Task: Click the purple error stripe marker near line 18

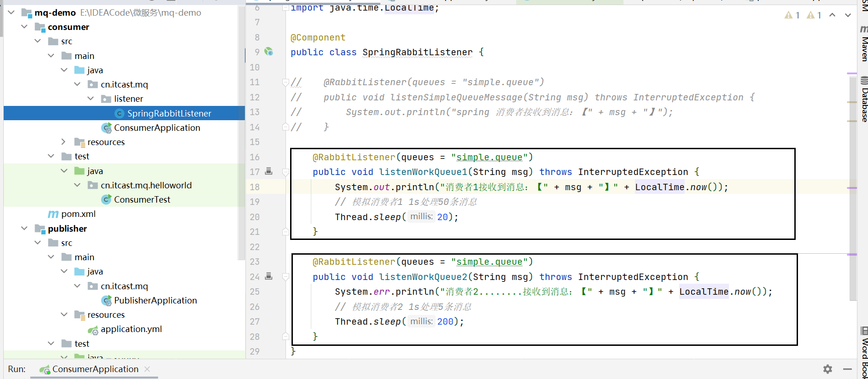Action: click(852, 188)
